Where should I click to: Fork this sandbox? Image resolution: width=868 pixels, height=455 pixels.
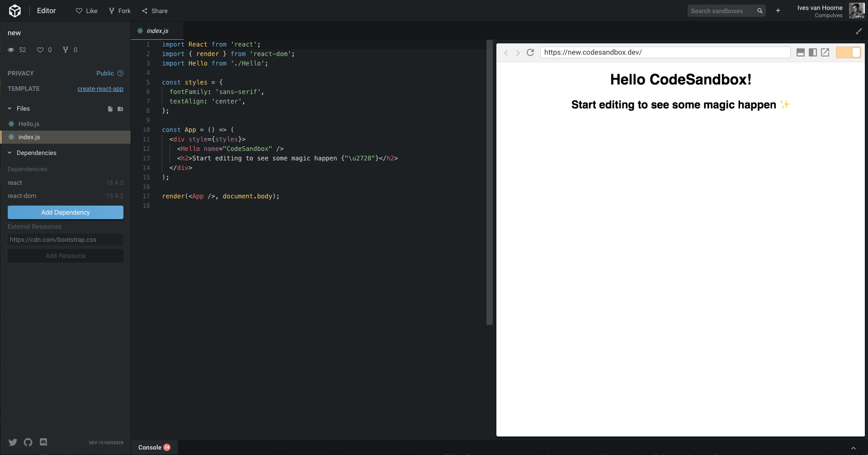[120, 11]
